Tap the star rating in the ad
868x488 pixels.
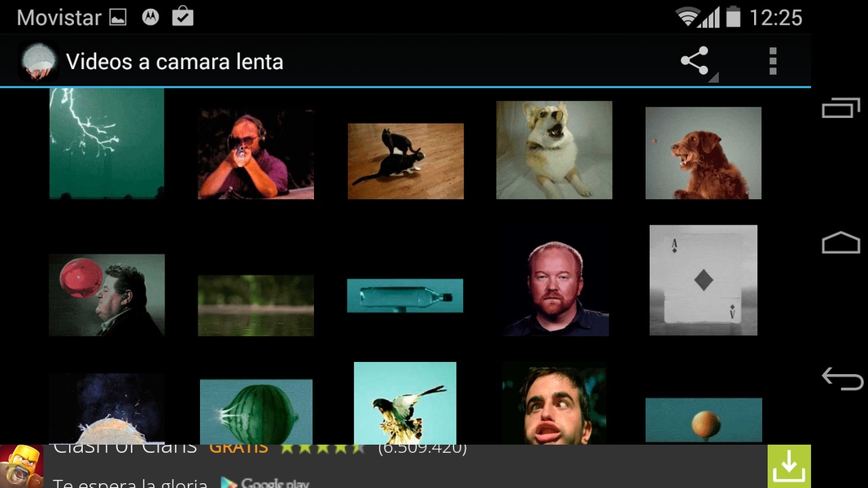tap(322, 447)
